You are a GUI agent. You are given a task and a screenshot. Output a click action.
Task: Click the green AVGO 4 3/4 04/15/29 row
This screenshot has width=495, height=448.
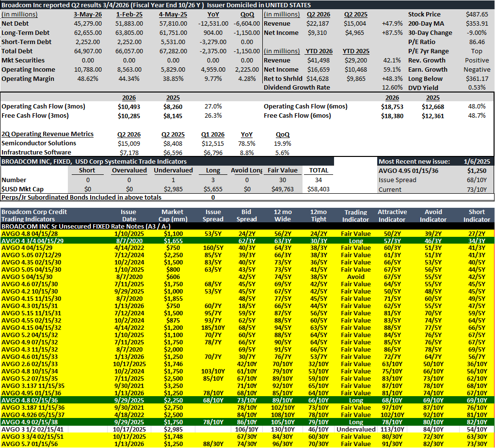(x=247, y=241)
